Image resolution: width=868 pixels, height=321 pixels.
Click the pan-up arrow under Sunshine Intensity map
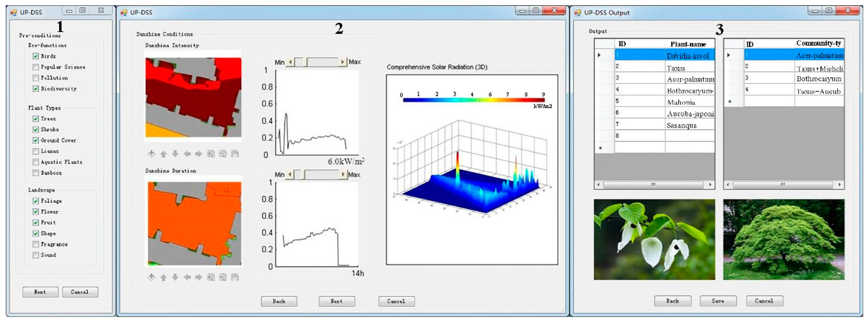pos(164,154)
